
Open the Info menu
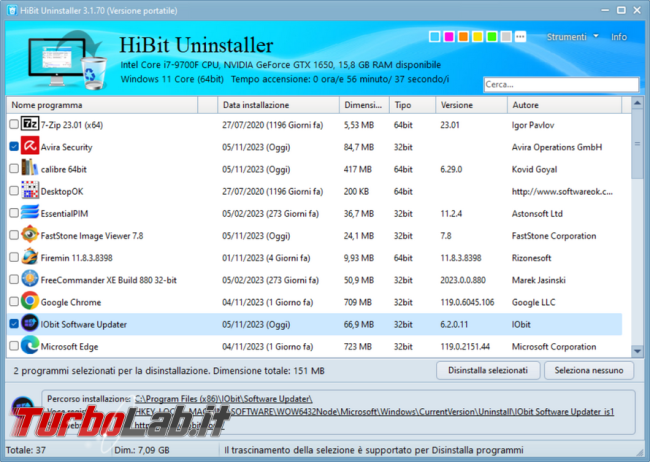pos(618,37)
